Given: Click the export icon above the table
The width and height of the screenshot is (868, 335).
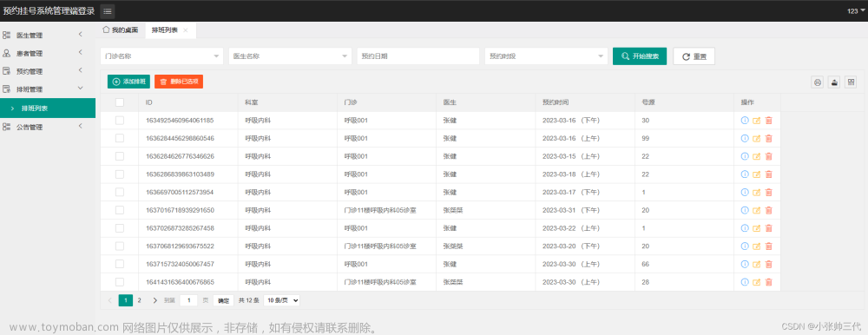Looking at the screenshot, I should tap(833, 82).
